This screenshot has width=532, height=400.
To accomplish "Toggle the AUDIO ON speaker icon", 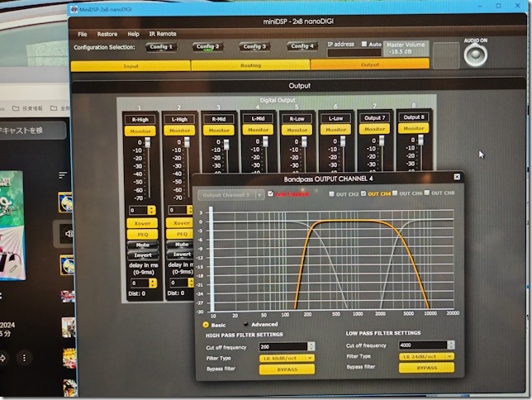I will (476, 55).
